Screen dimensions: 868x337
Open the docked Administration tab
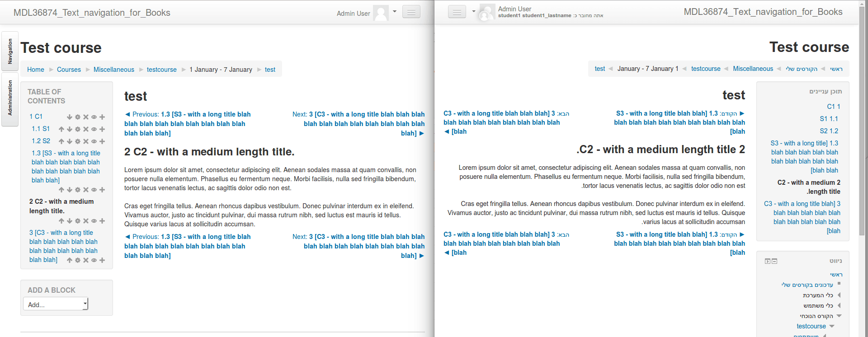10,98
